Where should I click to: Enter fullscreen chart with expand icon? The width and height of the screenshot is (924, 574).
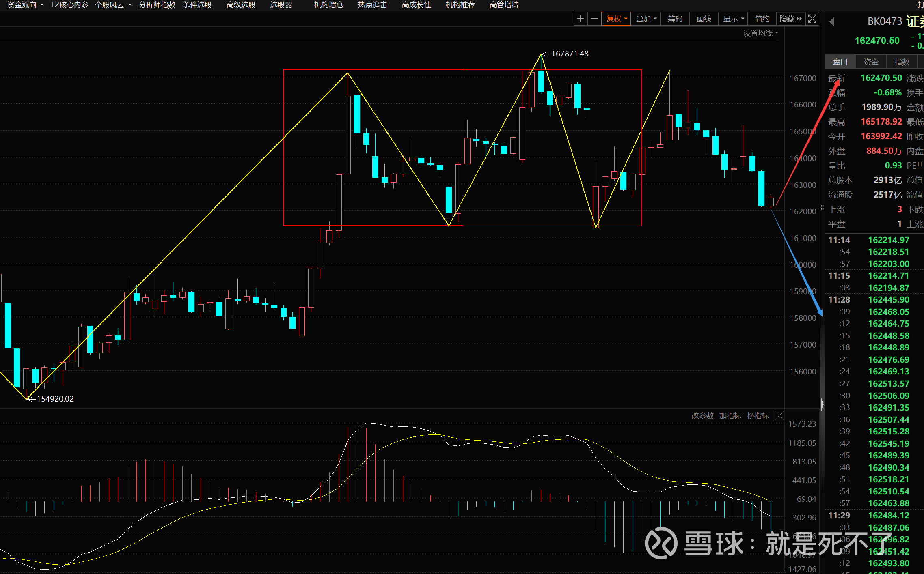pos(812,19)
